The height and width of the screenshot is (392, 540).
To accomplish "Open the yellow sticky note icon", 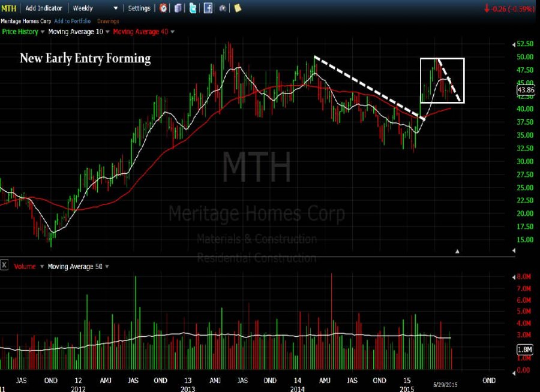I will 238,8.
